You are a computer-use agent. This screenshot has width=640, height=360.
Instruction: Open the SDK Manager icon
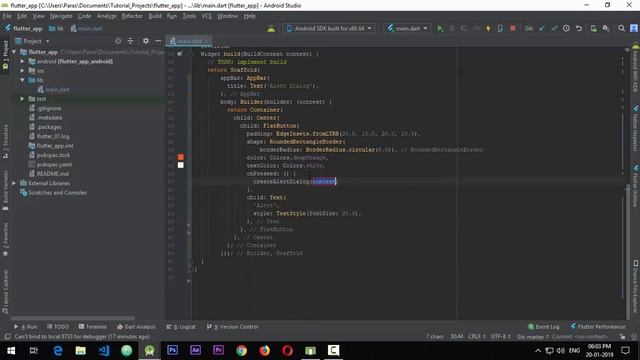pos(606,28)
